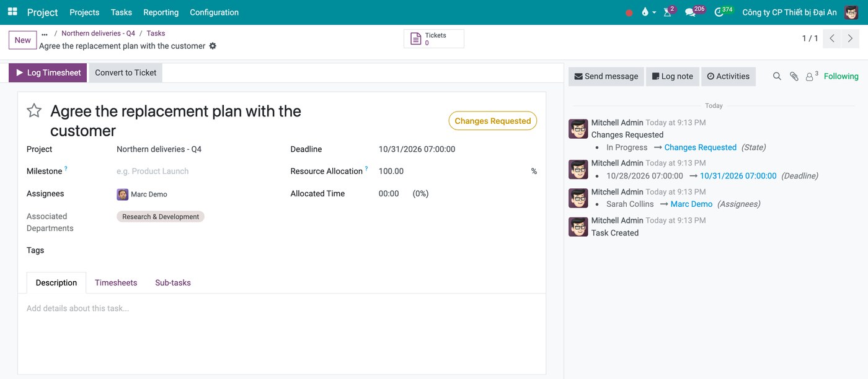
Task: Click Log note in chatter
Action: click(672, 76)
